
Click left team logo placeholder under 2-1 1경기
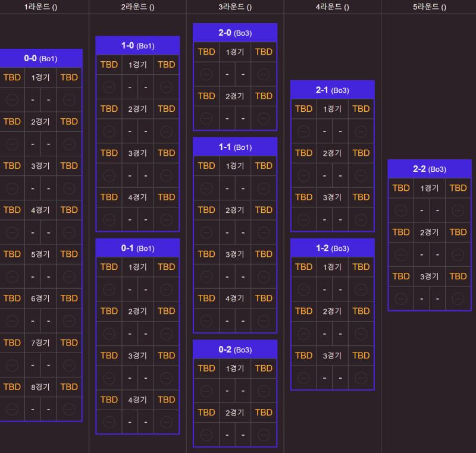[x=303, y=131]
